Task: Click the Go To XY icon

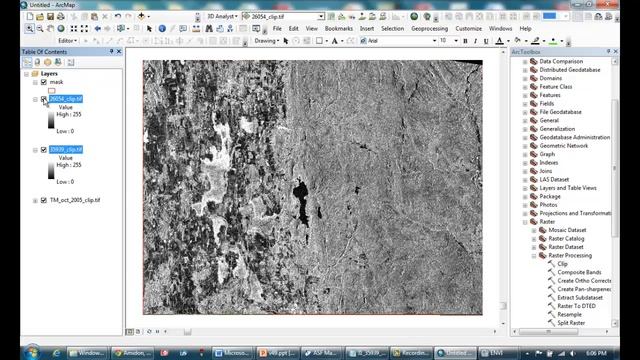Action: (230, 29)
